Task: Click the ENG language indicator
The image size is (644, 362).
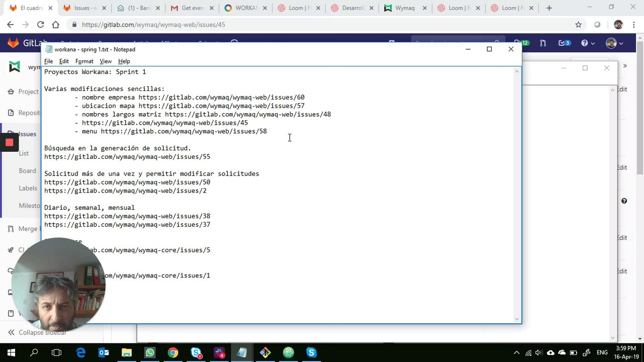Action: click(602, 352)
